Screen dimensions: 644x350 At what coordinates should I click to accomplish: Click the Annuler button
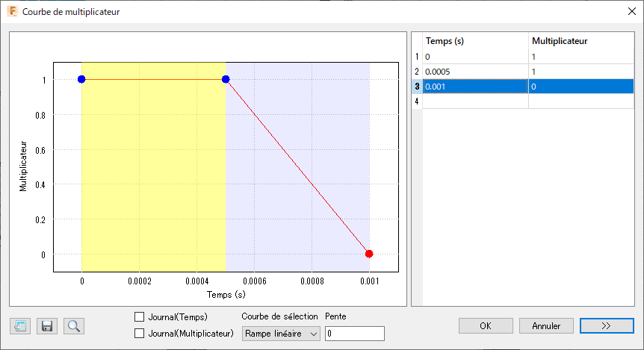pyautogui.click(x=546, y=326)
